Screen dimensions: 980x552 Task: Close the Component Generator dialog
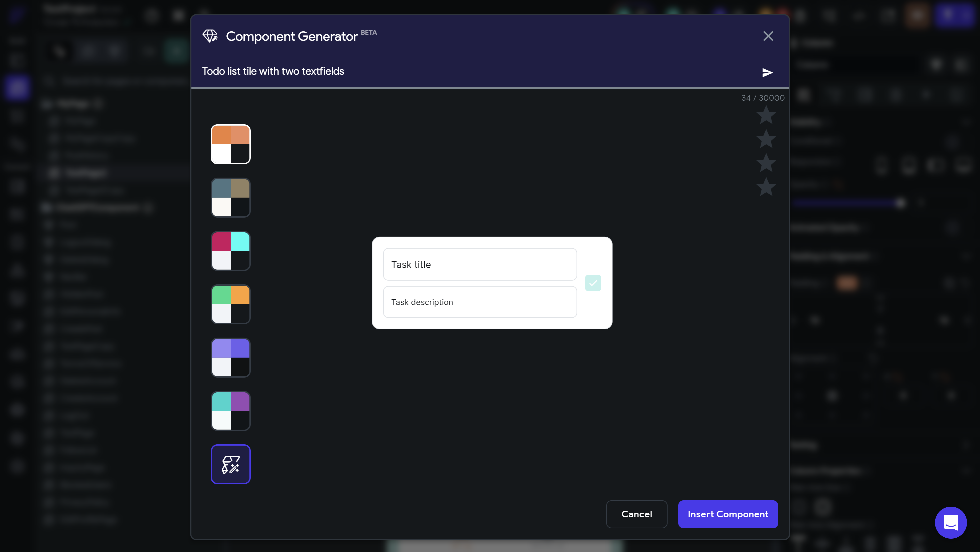[x=768, y=36]
